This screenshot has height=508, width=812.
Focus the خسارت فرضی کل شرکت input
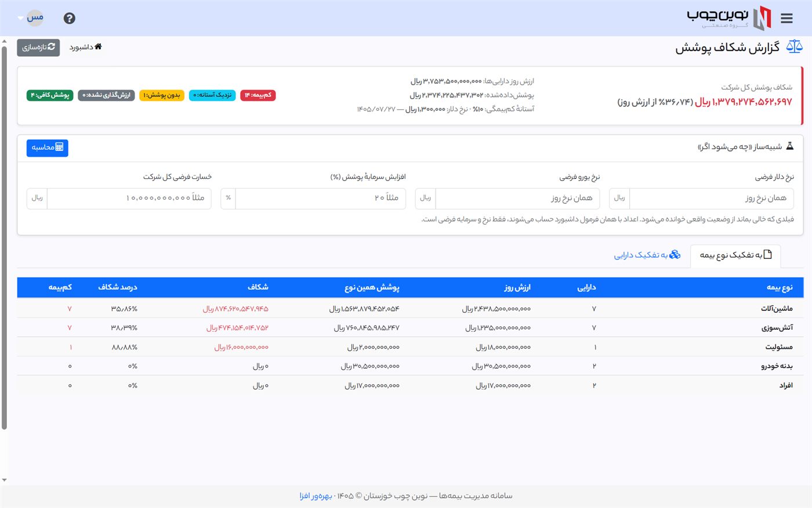click(129, 199)
